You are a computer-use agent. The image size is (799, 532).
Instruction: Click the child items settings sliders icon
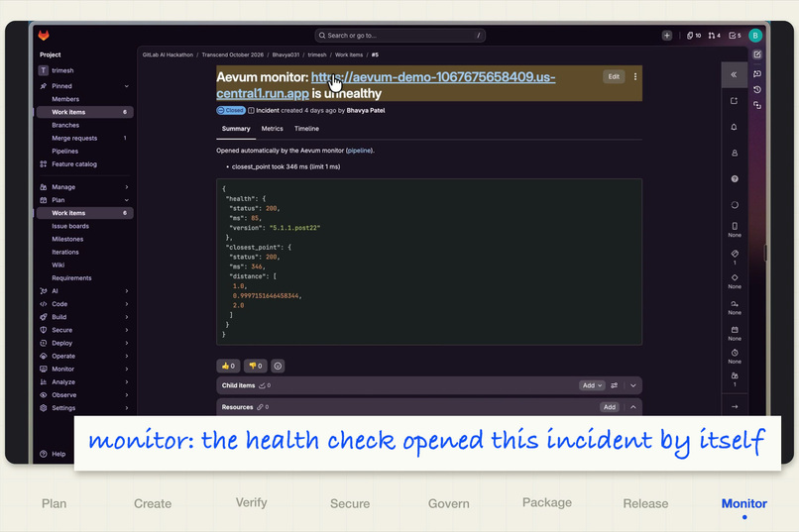614,385
